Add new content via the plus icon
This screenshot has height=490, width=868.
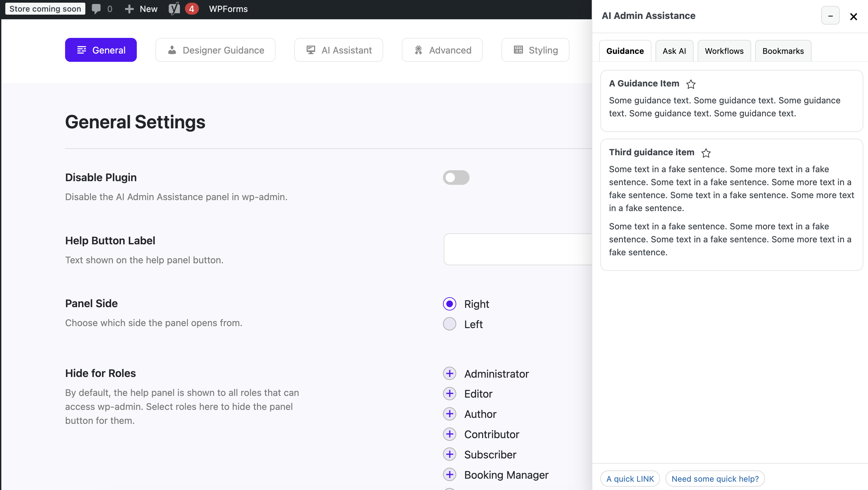pos(129,9)
